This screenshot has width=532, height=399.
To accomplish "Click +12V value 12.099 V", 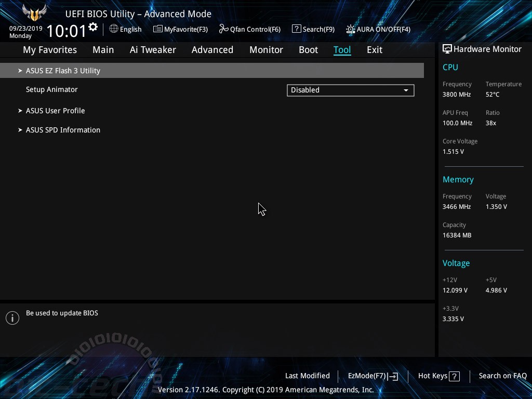I will pyautogui.click(x=455, y=290).
